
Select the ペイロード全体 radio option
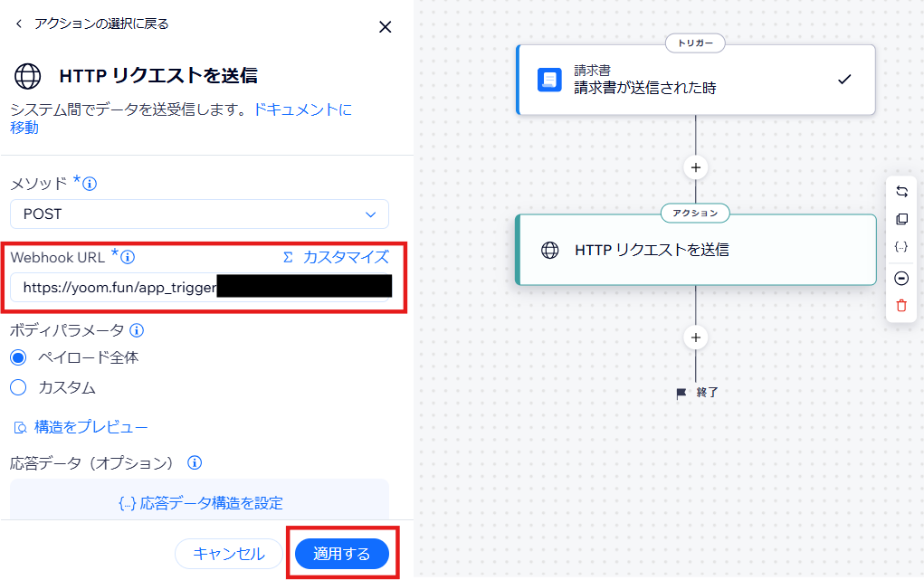pos(19,357)
